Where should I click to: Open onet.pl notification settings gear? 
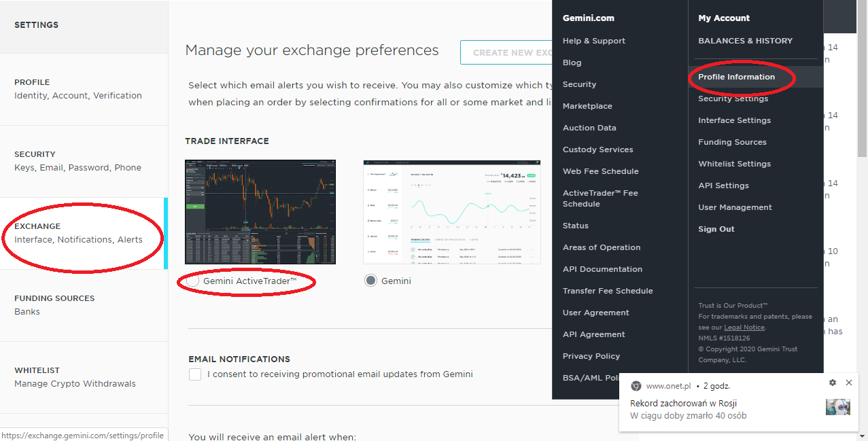point(833,383)
